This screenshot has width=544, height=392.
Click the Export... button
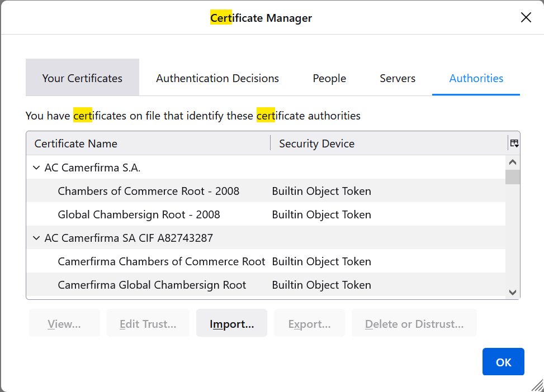click(x=310, y=323)
